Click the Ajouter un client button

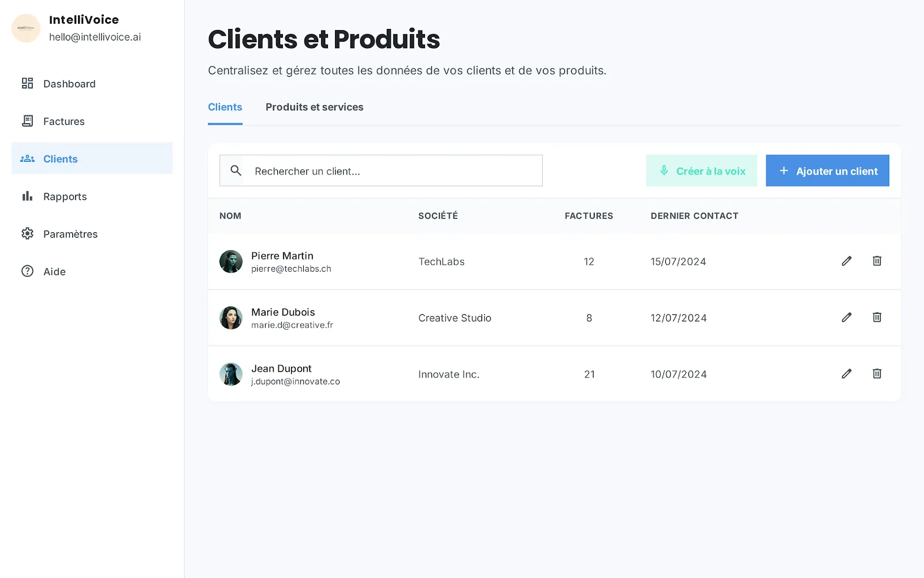pyautogui.click(x=827, y=171)
